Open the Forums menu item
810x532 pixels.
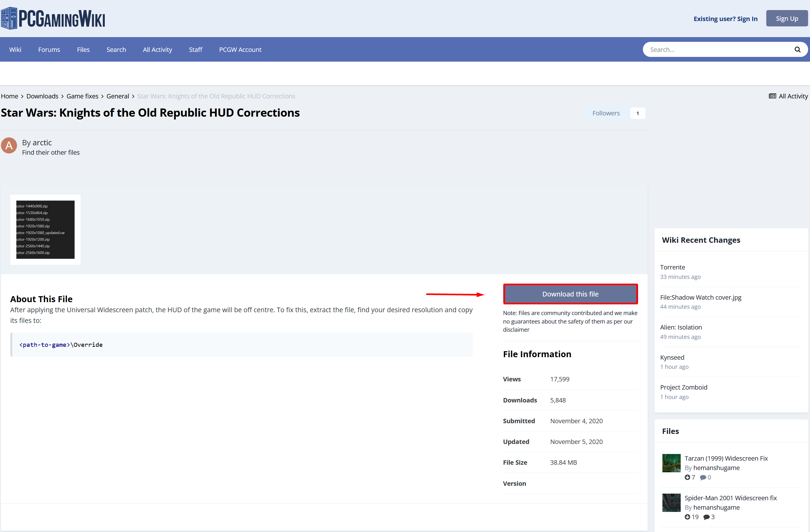[x=49, y=50]
